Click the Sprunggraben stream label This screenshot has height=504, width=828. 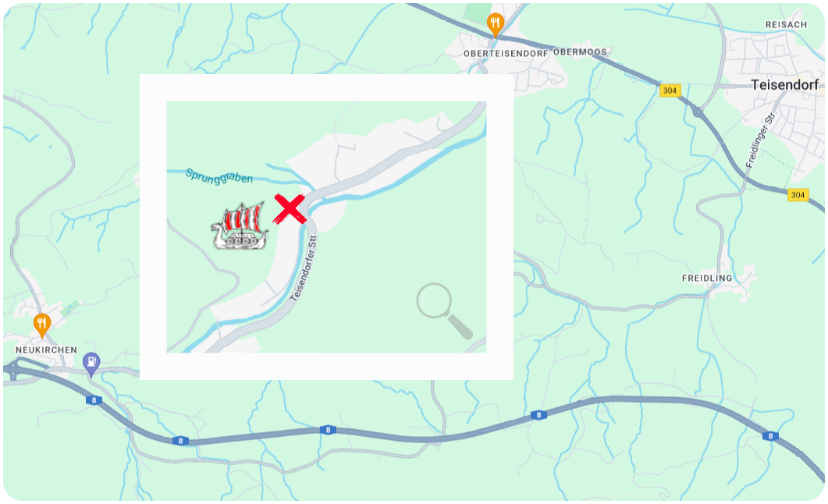coord(219,176)
